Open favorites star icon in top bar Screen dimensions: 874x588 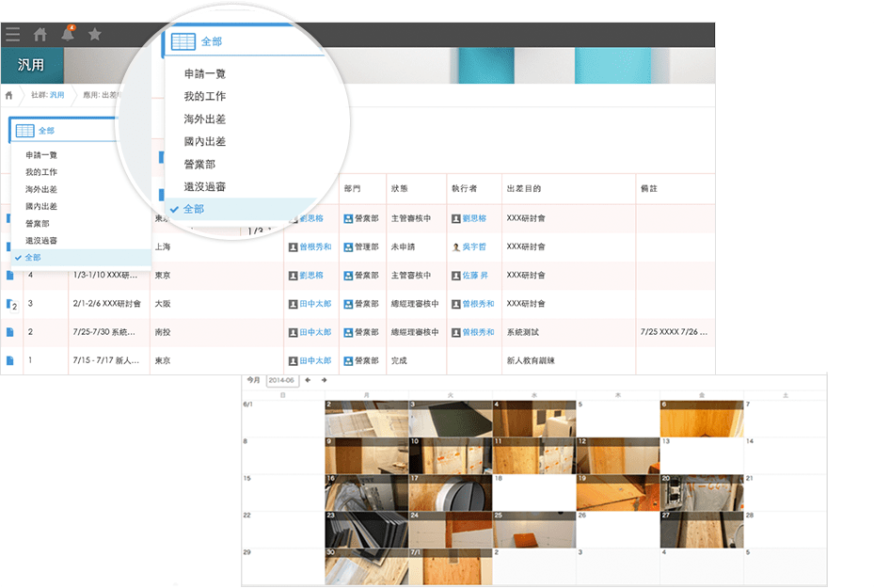point(95,35)
